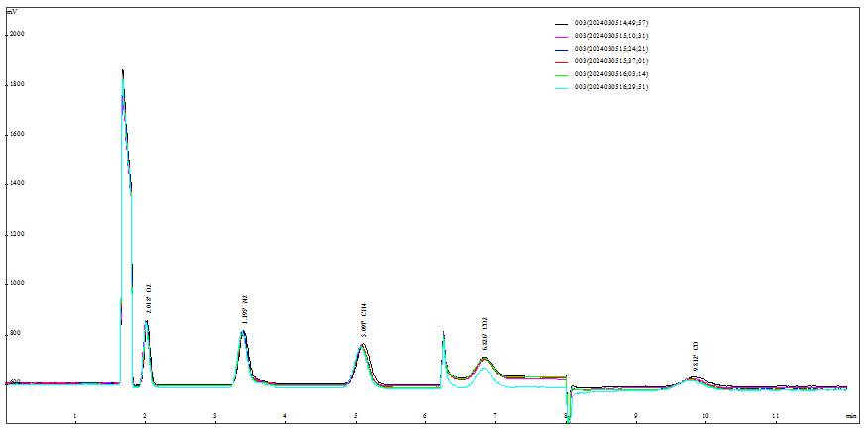Image resolution: width=868 pixels, height=429 pixels.
Task: Select legend entry 003(2024030515;24;21)
Action: [611, 48]
